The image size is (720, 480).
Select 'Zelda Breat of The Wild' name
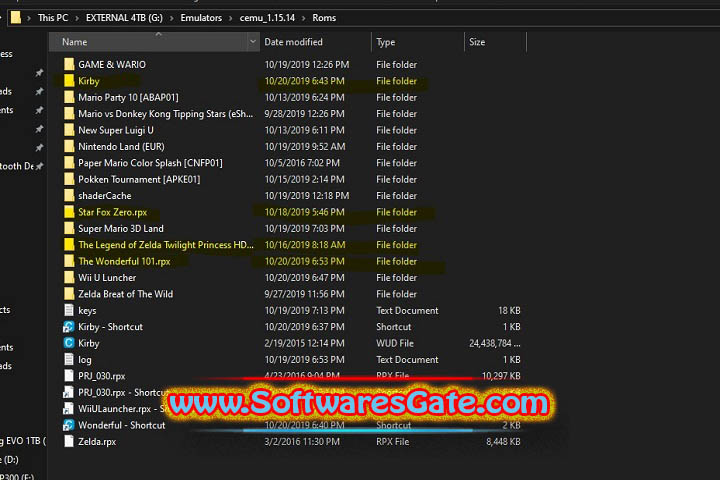click(125, 294)
